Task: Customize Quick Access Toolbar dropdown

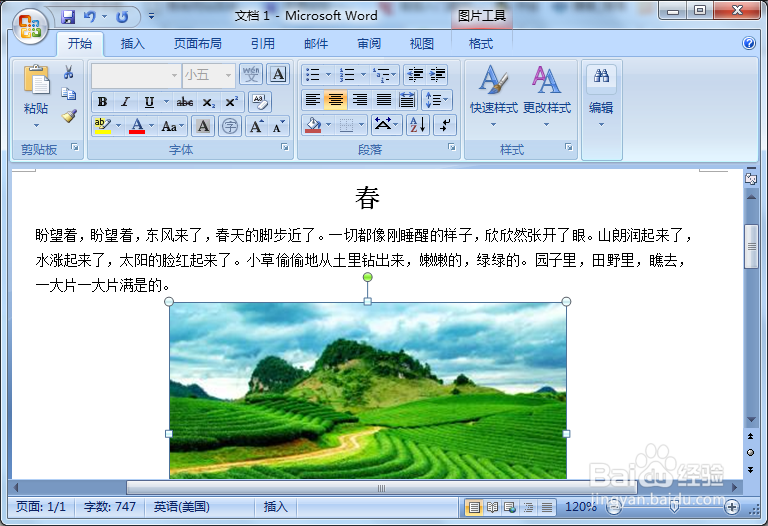Action: coord(151,17)
